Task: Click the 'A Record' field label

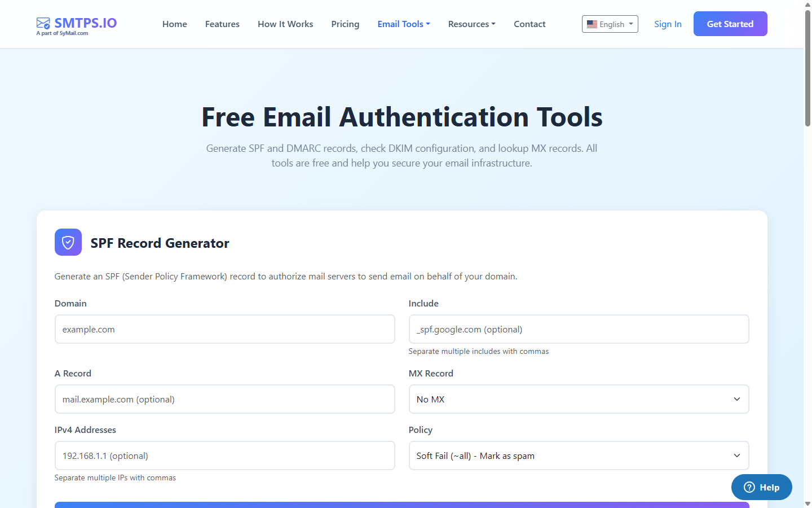Action: [x=73, y=373]
